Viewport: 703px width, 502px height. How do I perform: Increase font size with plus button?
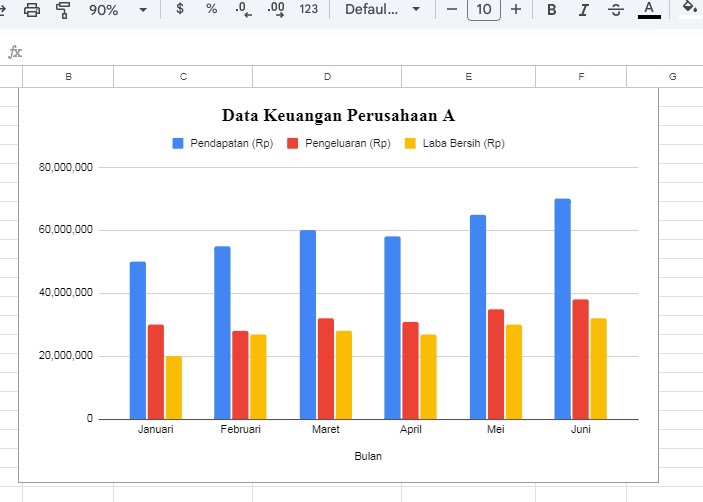tap(516, 9)
